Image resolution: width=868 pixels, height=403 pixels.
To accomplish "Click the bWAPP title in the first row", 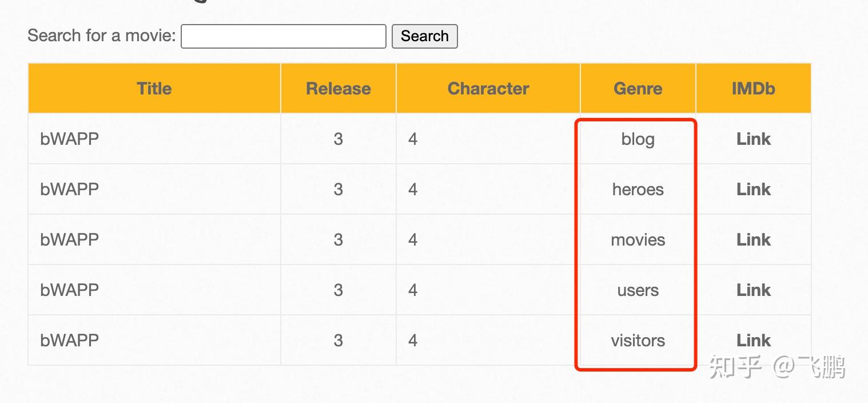I will (x=69, y=139).
